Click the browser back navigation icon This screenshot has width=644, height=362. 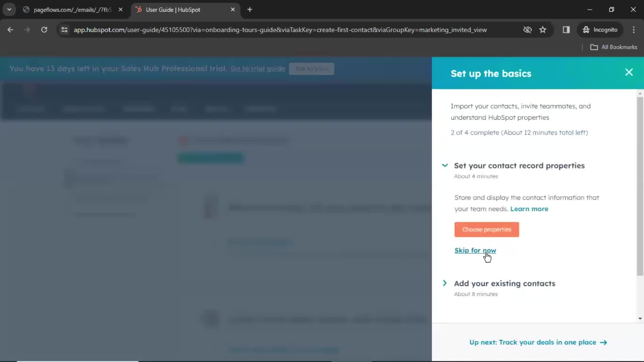coord(10,29)
